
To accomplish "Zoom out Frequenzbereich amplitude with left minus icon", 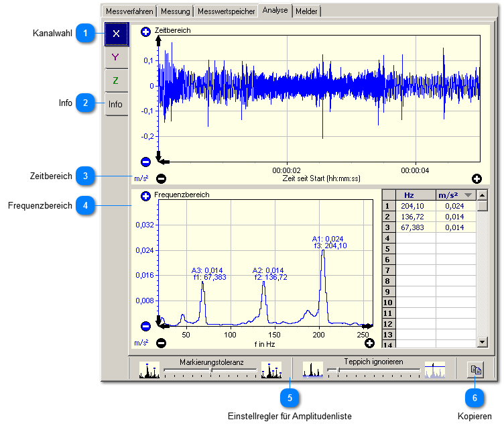I will [145, 327].
